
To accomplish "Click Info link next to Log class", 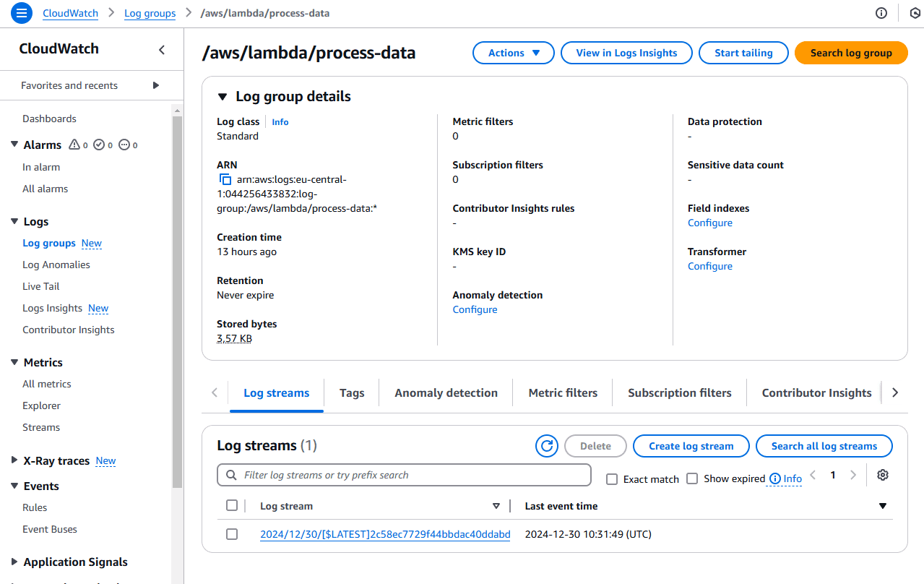I will 280,122.
